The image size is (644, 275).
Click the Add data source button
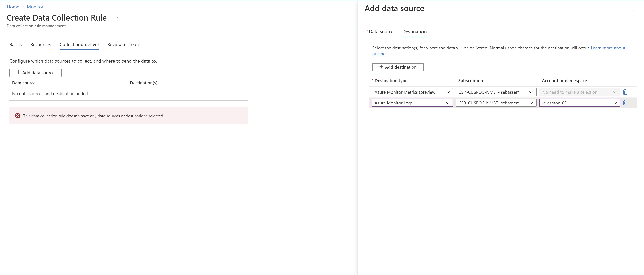coord(35,73)
